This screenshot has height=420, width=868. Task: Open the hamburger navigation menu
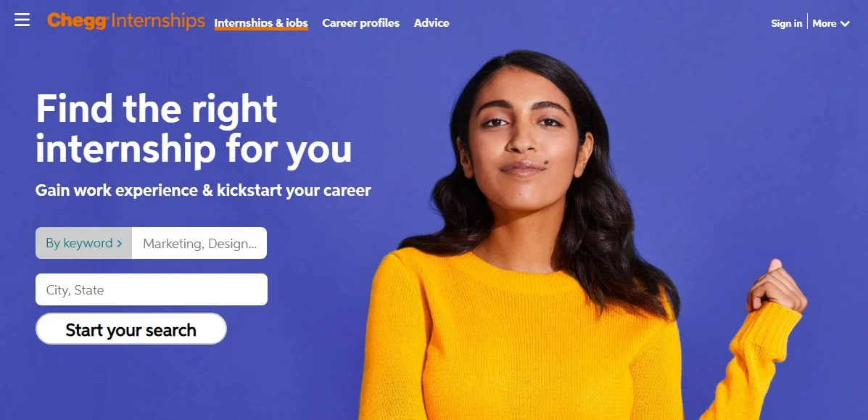point(22,20)
